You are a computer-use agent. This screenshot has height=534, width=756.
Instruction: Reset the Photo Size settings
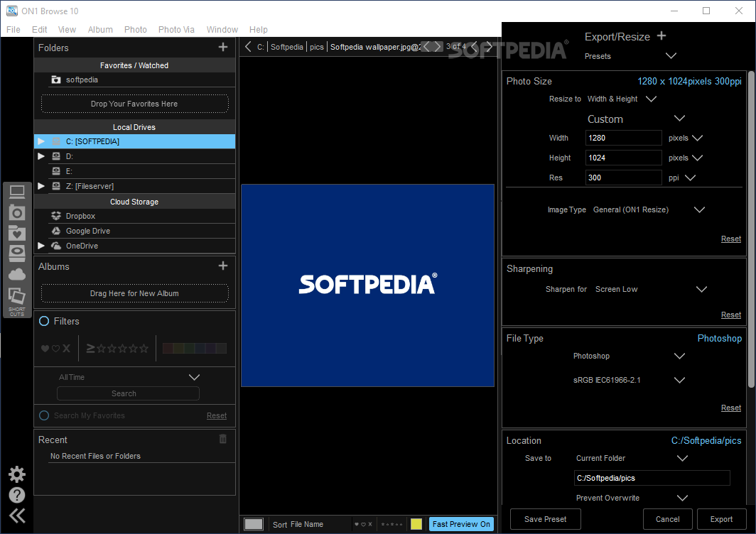pyautogui.click(x=731, y=239)
